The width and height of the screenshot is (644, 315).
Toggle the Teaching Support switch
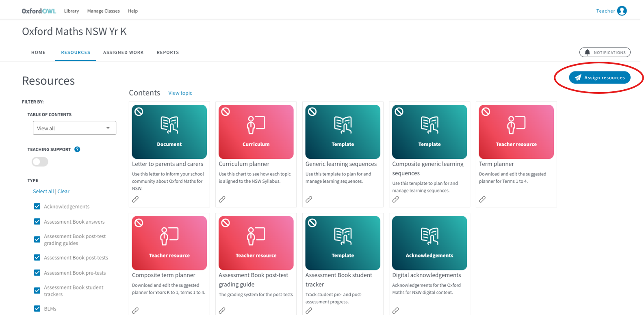(x=40, y=162)
